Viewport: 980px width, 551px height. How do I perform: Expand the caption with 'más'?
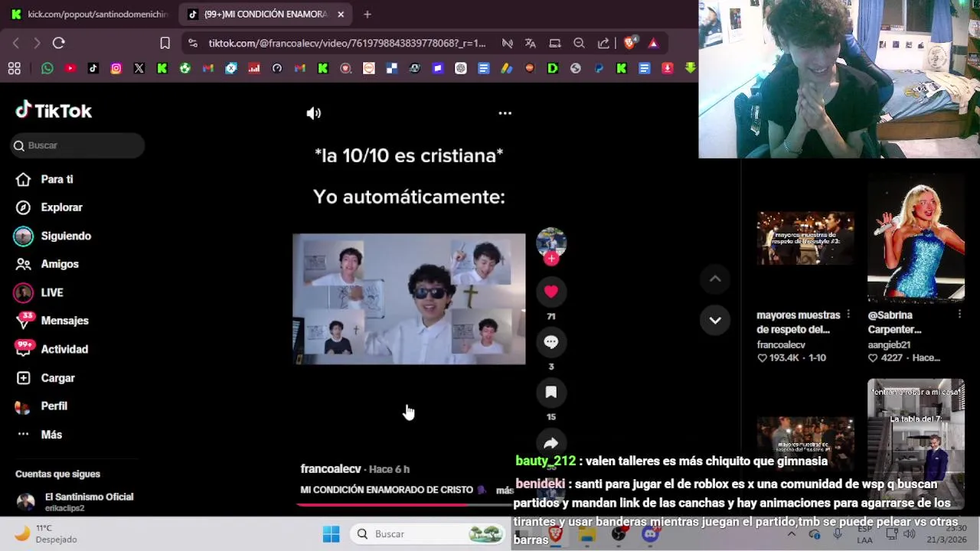505,491
